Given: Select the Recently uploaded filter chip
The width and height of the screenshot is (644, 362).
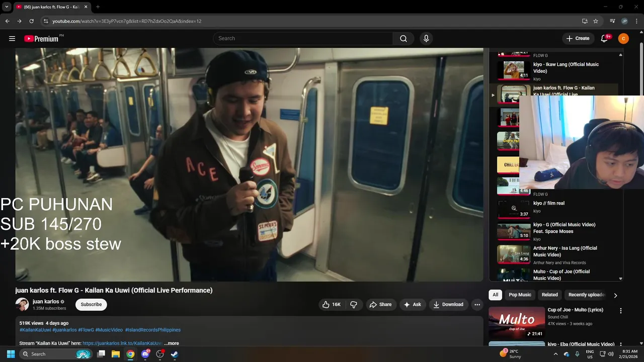Looking at the screenshot, I should [x=586, y=295].
